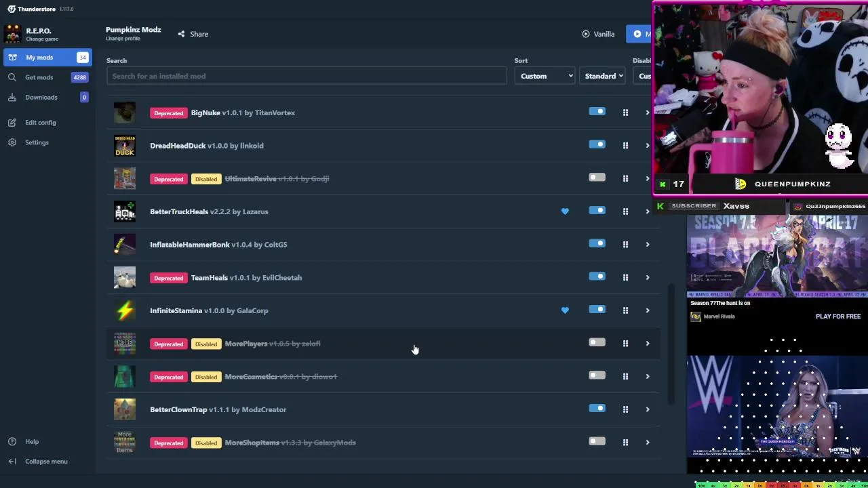This screenshot has height=488, width=868.
Task: Expand the InflatableHammerBonk row
Action: point(647,244)
